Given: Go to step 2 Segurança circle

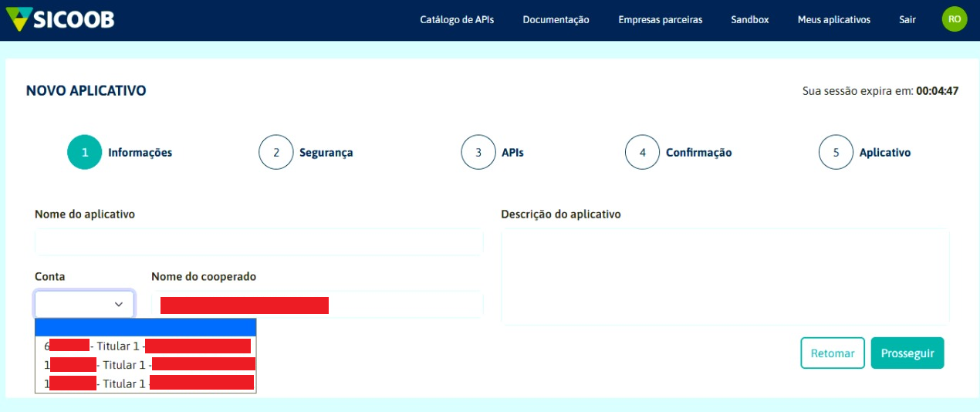Looking at the screenshot, I should pos(276,153).
